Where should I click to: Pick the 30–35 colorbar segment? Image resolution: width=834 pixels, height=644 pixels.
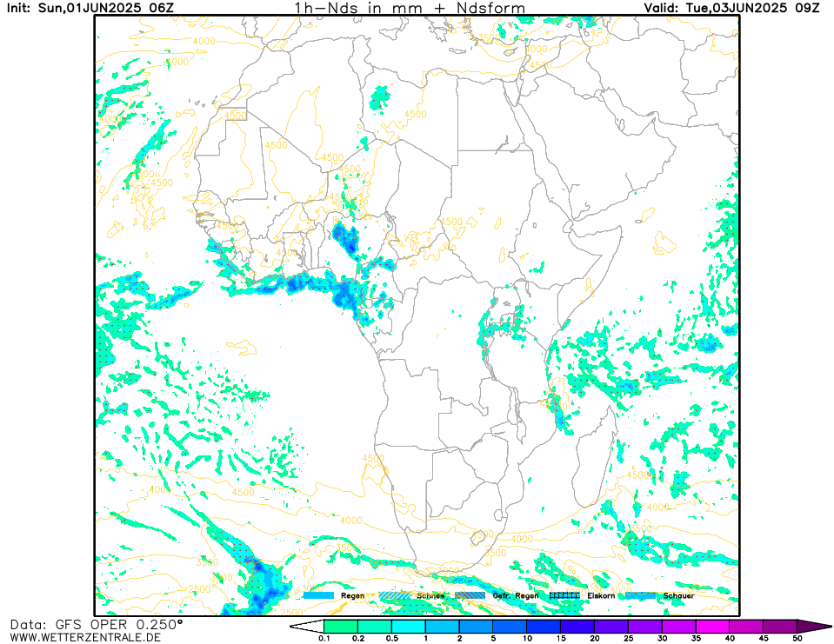click(678, 627)
